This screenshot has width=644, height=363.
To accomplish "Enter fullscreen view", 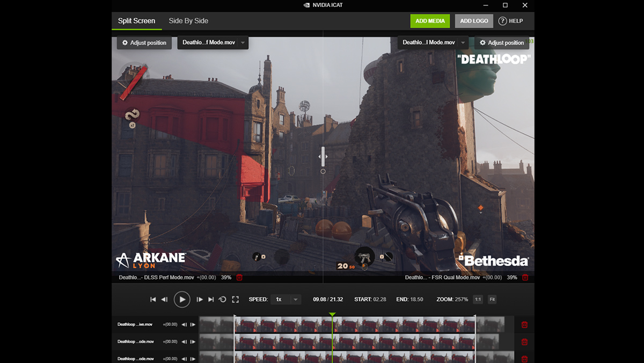I will tap(235, 299).
